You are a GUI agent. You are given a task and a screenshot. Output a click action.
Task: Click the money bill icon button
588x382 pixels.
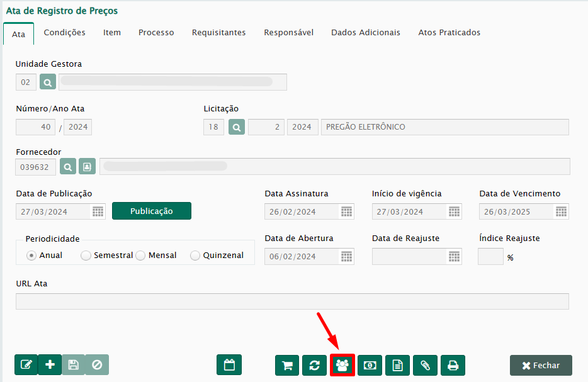click(x=370, y=365)
